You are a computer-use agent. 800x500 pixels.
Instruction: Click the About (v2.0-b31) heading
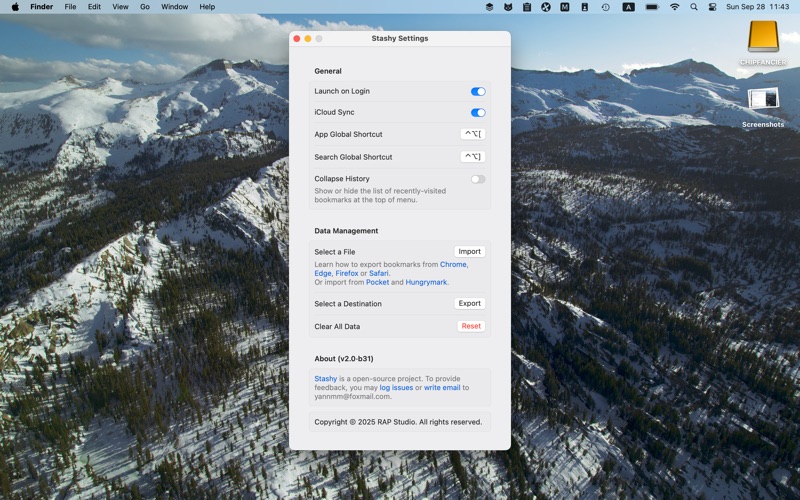point(344,359)
